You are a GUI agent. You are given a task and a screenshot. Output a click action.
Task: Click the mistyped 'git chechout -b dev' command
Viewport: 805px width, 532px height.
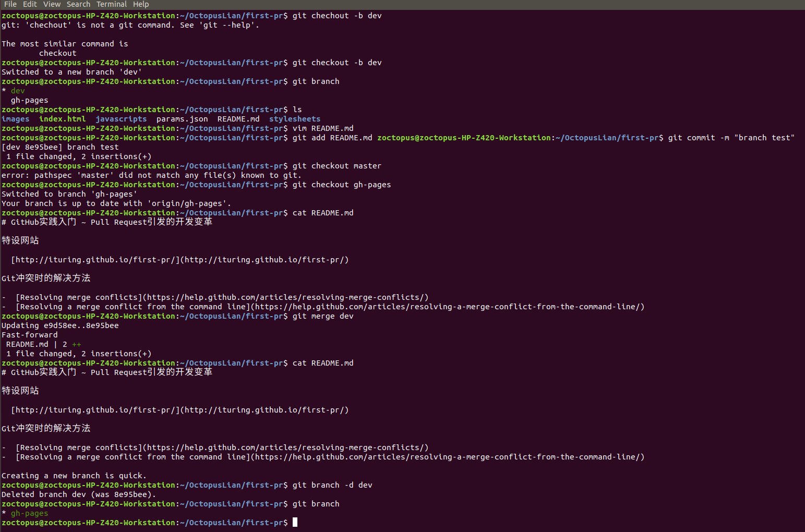(x=337, y=16)
